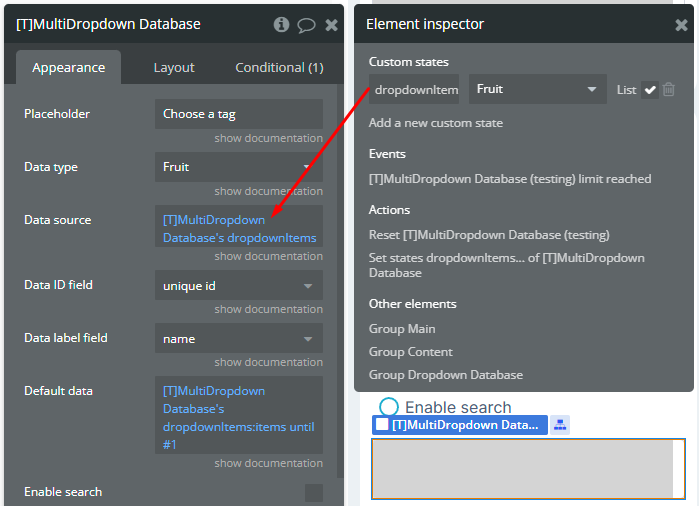
Task: Switch to the Layout tab
Action: [x=174, y=68]
